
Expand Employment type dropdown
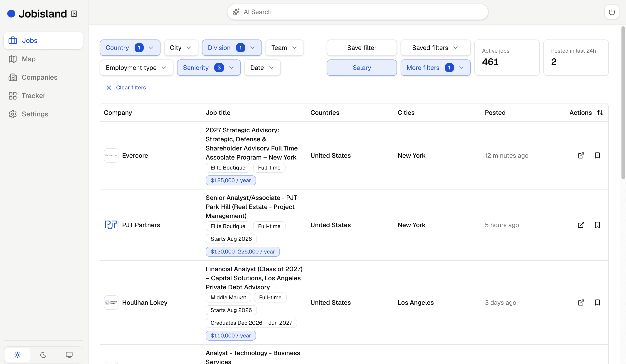pyautogui.click(x=136, y=68)
